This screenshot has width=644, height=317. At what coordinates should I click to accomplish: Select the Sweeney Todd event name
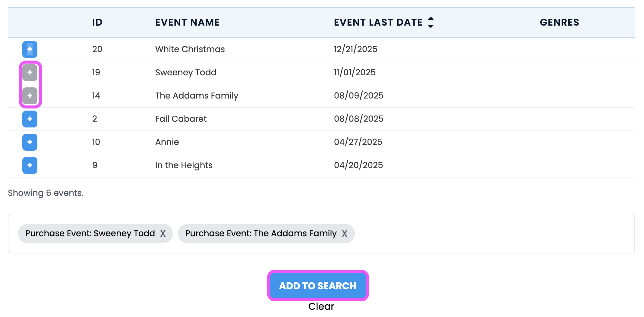tap(186, 72)
